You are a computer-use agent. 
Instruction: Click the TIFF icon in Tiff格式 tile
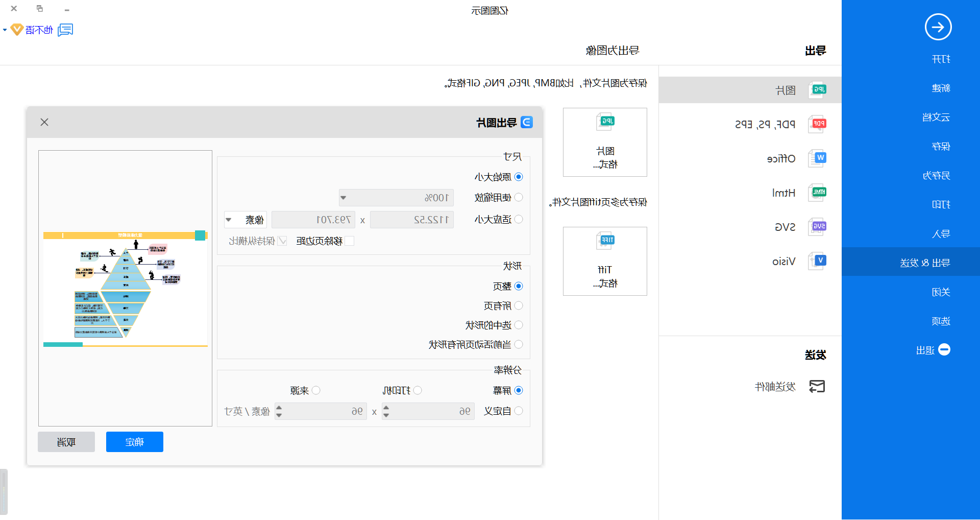point(605,241)
